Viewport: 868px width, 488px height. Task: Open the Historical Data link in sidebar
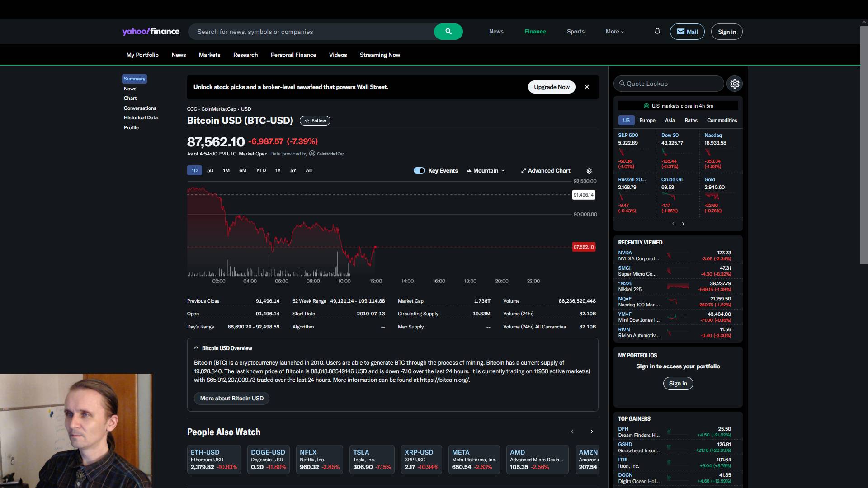coord(141,117)
